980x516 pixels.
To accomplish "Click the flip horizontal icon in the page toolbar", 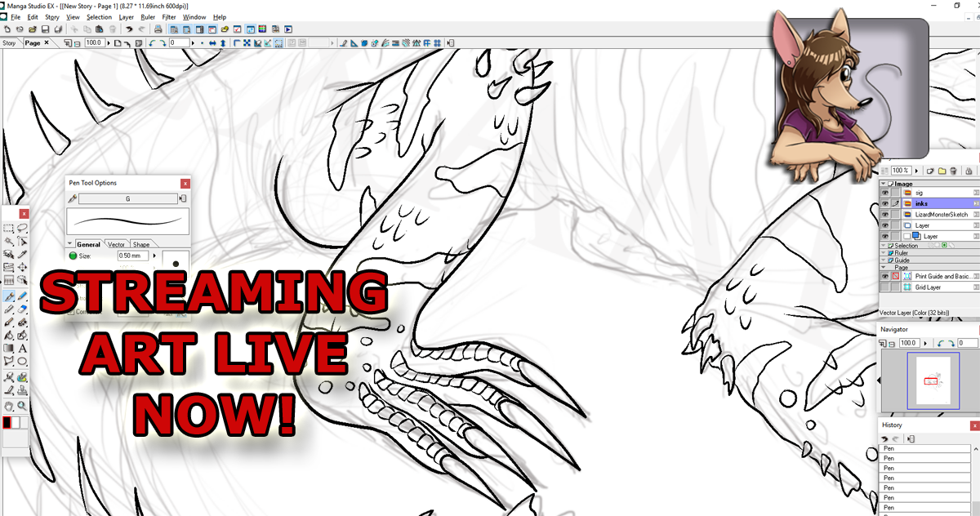I will pos(212,43).
